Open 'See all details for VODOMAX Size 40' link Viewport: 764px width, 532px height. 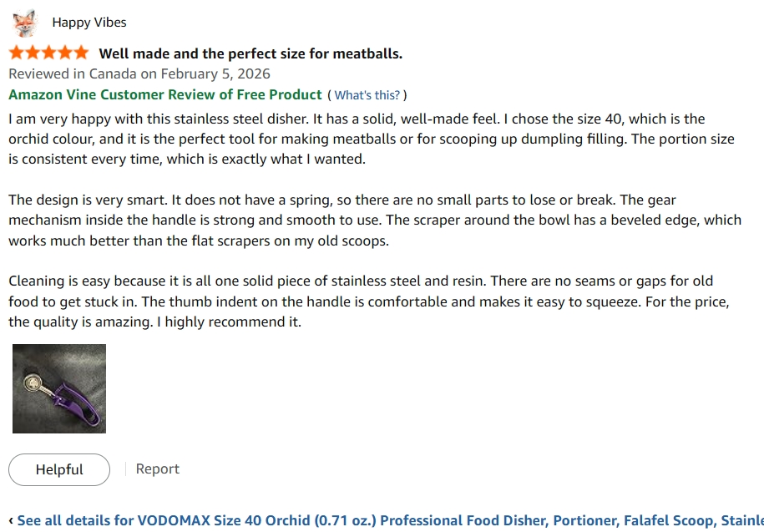tap(390, 520)
